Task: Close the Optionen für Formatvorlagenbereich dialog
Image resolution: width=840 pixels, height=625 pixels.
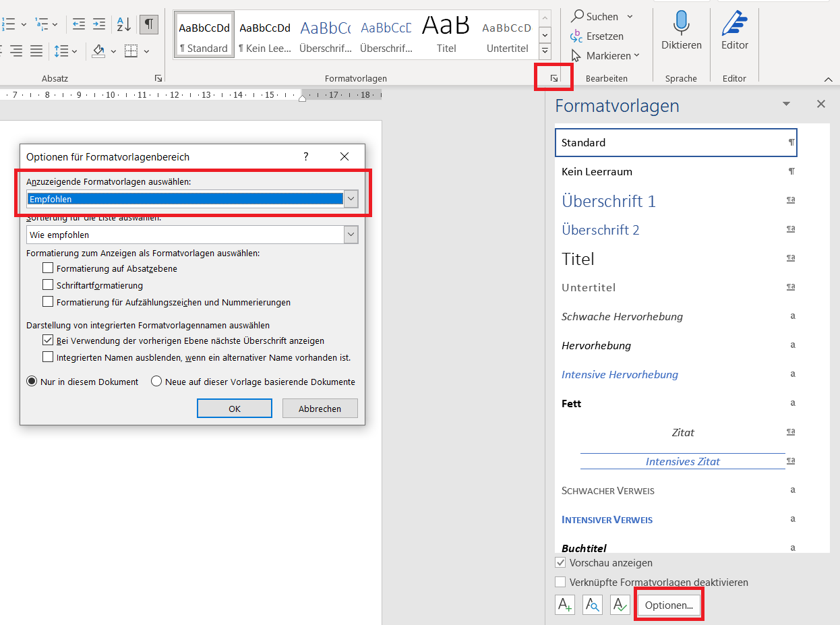Action: click(344, 156)
